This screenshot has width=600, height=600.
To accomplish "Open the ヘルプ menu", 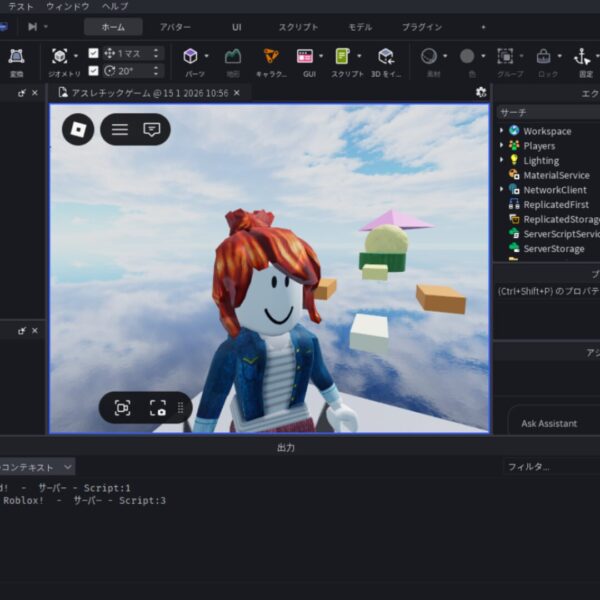I will pyautogui.click(x=115, y=7).
